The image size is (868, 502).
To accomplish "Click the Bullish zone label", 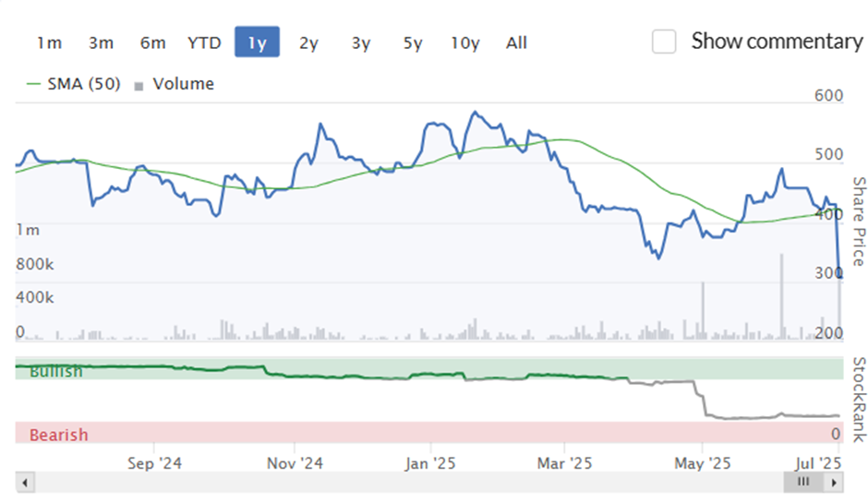I will (x=56, y=371).
